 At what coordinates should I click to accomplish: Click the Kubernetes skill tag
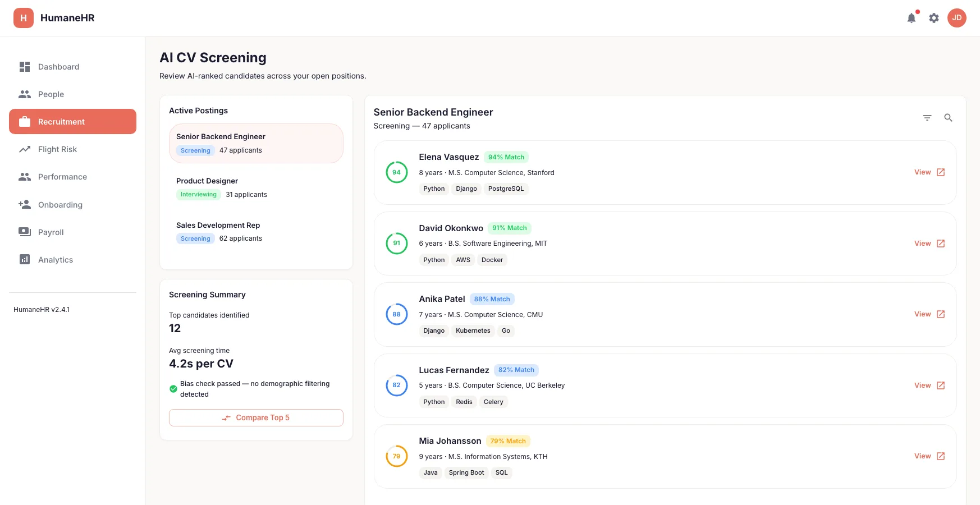473,331
